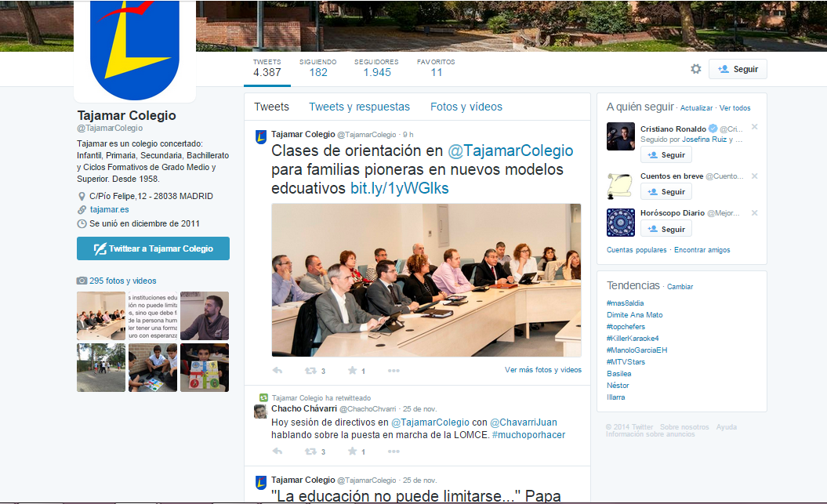Open the #topchefers trend

(626, 327)
